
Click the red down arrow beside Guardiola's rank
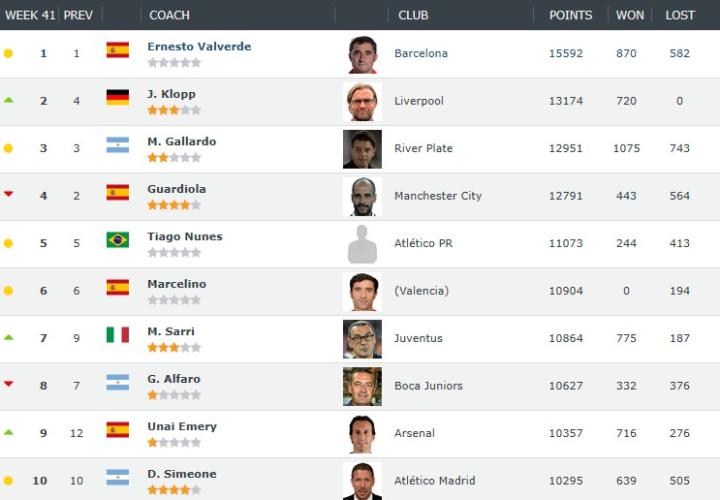(8, 194)
